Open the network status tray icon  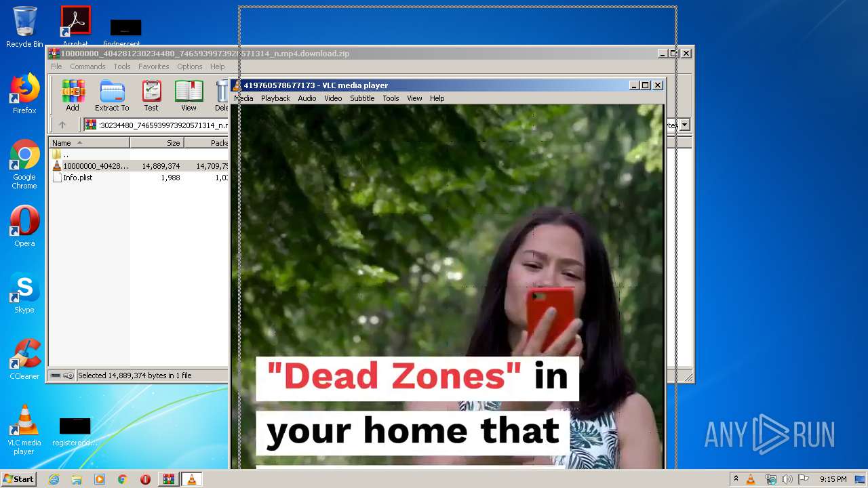[x=770, y=479]
